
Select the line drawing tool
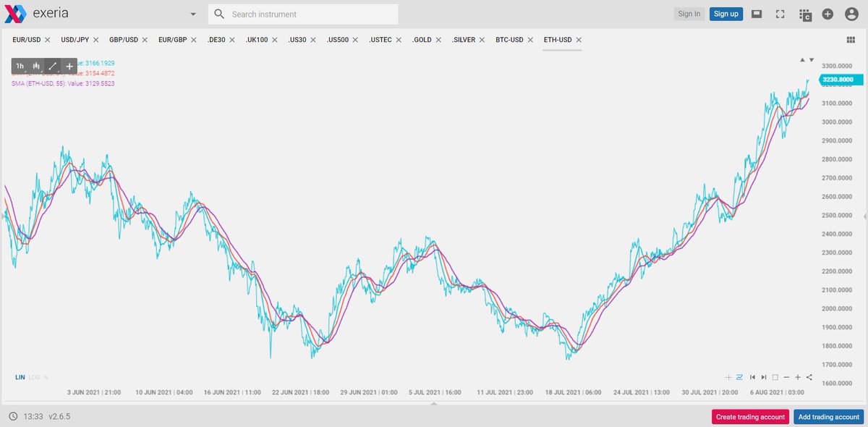click(53, 66)
